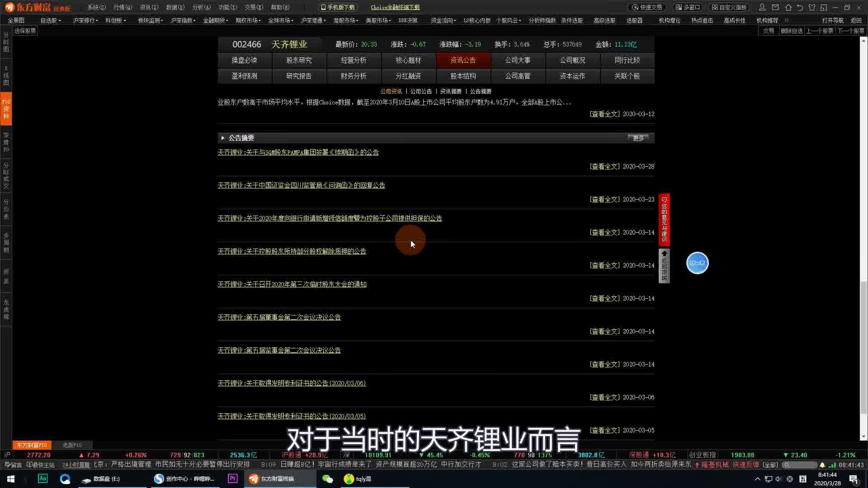
Task: Open the 行情(Q) menu
Action: 123,7
